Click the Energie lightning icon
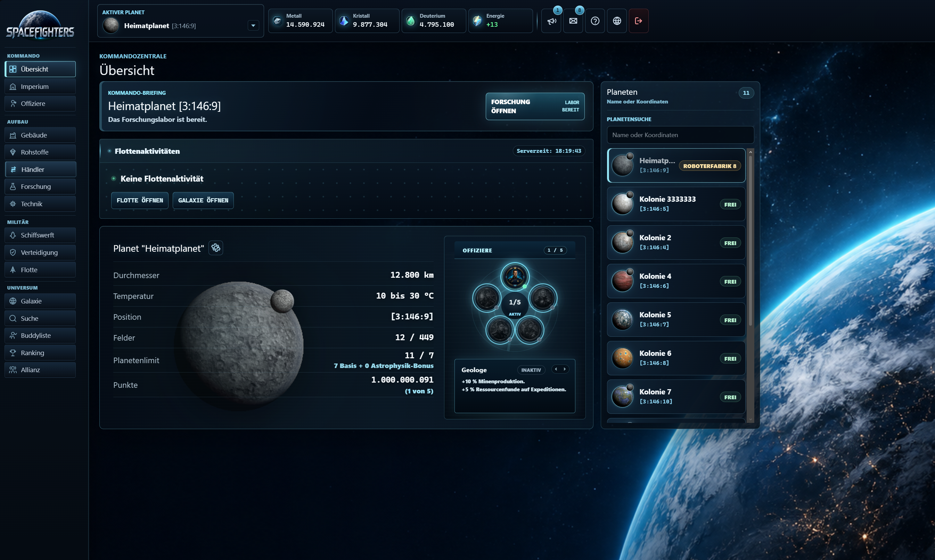Screen dimensions: 935x560 477,21
